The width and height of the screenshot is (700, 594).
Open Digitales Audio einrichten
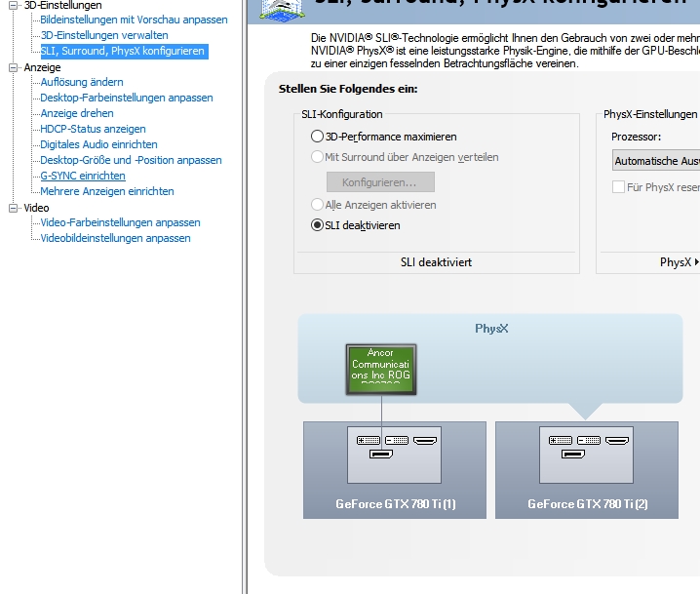click(98, 144)
